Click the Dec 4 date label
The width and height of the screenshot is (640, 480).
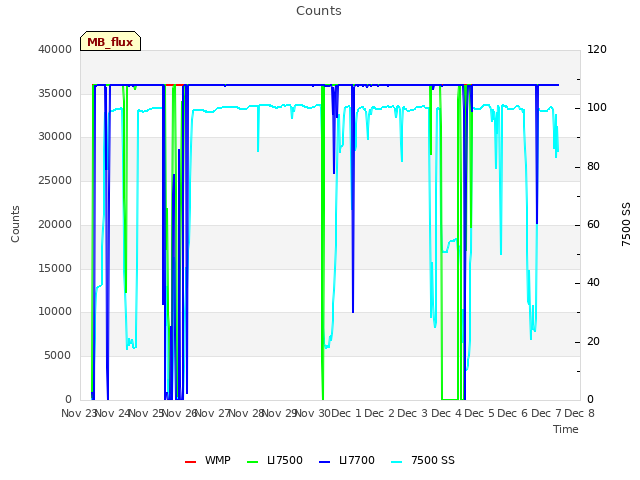(447, 413)
